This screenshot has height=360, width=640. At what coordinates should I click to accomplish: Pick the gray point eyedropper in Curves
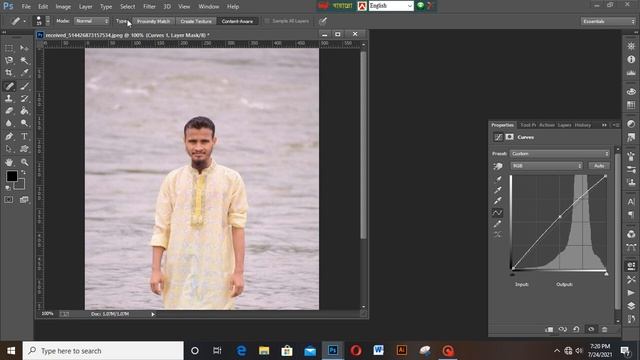[x=498, y=190]
